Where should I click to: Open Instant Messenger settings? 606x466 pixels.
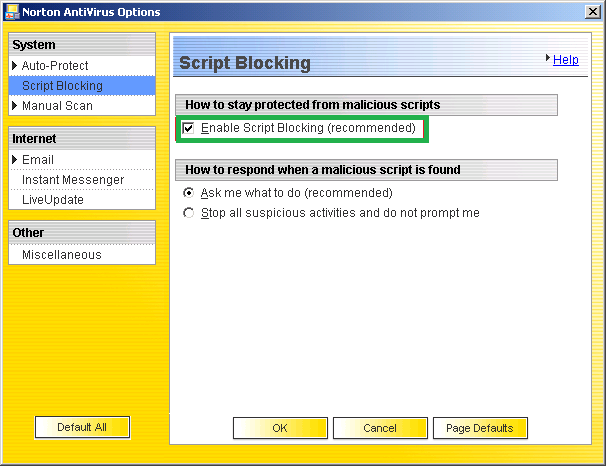[x=73, y=180]
